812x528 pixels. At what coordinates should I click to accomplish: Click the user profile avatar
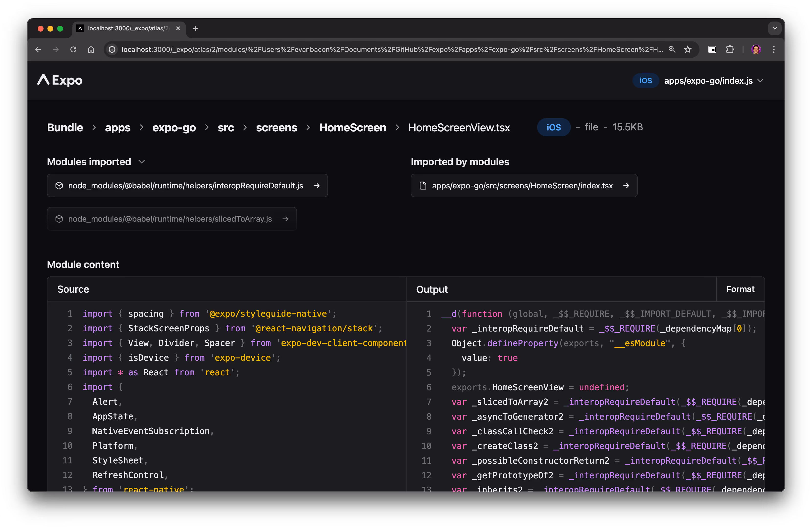click(756, 49)
